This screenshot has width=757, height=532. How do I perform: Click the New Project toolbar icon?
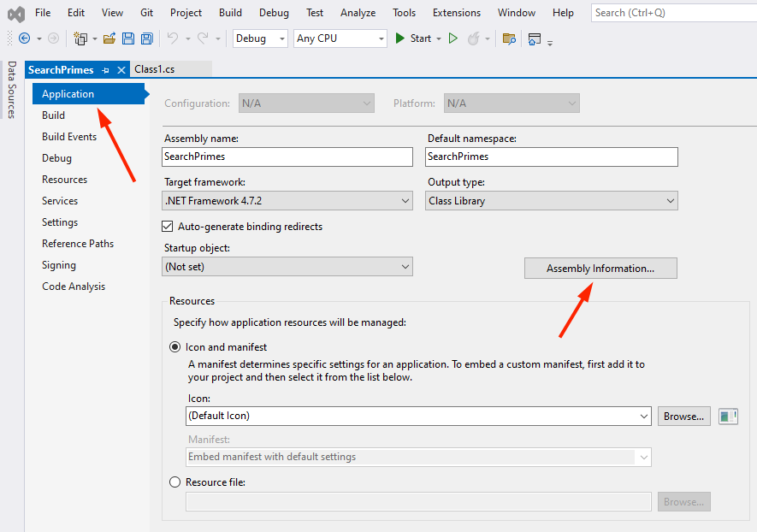click(80, 38)
